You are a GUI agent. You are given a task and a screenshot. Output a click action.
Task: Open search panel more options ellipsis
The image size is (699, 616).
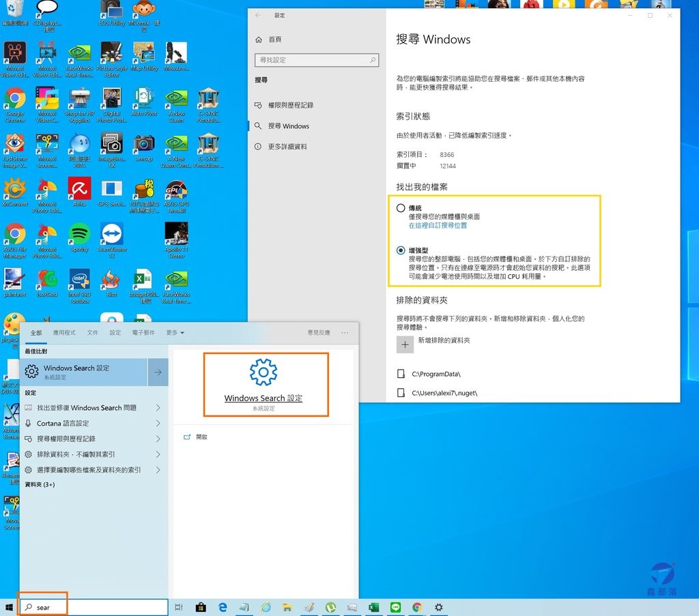345,332
